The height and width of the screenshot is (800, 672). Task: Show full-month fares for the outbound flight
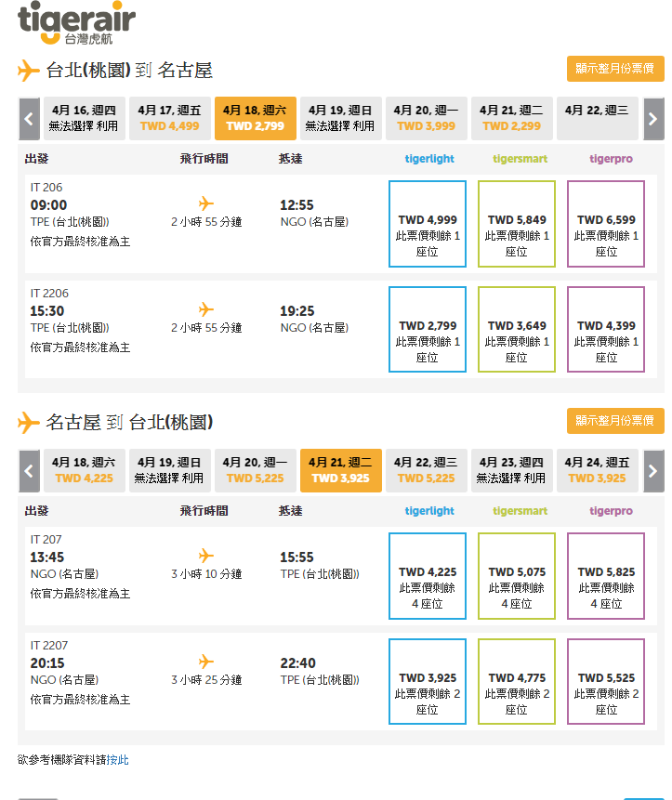[614, 68]
